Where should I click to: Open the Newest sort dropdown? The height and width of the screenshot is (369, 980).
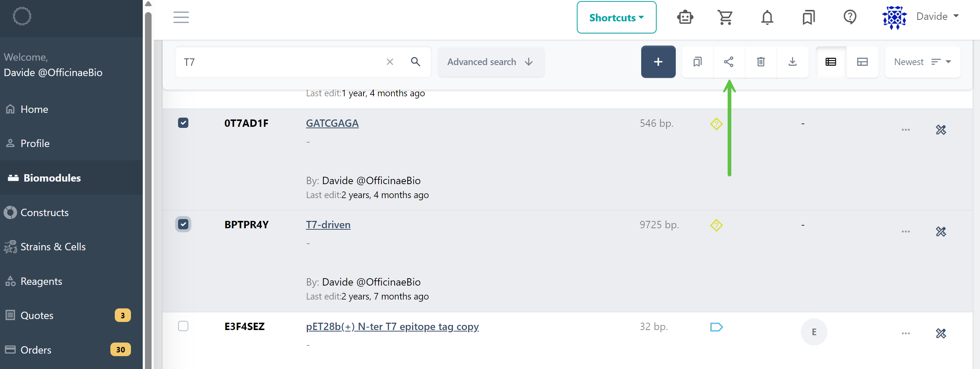(923, 62)
